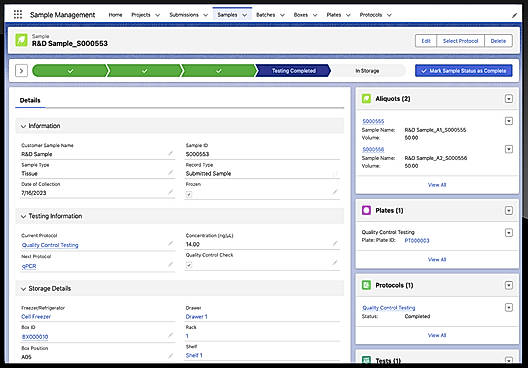Click Concentration value 14.00
The height and width of the screenshot is (368, 528).
tap(193, 244)
